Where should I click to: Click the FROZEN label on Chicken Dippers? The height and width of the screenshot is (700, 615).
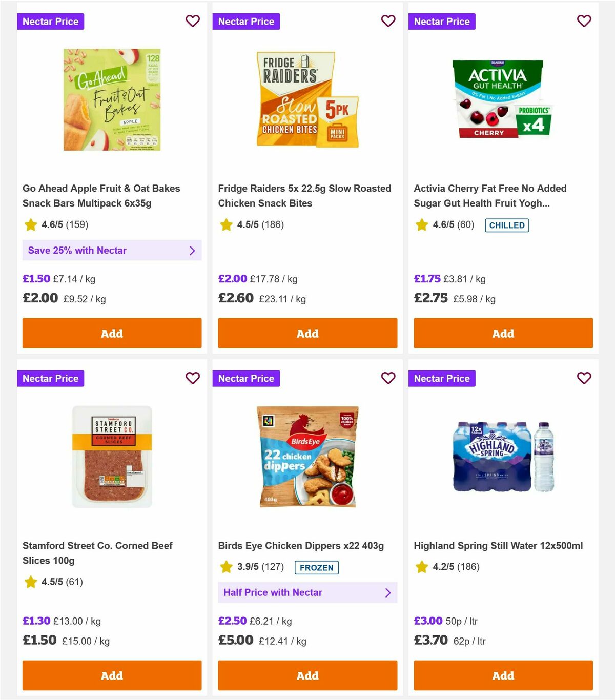(x=316, y=568)
